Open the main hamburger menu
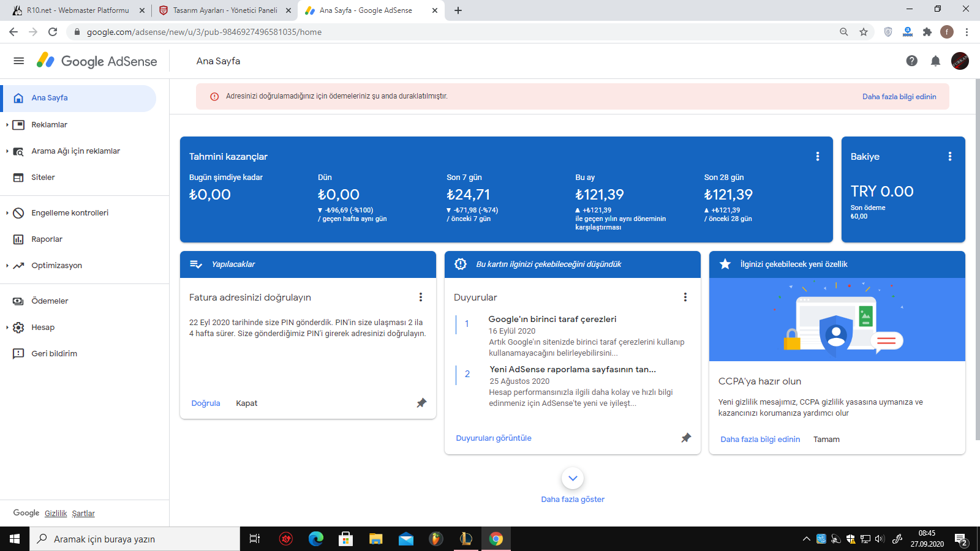The image size is (980, 551). (19, 61)
